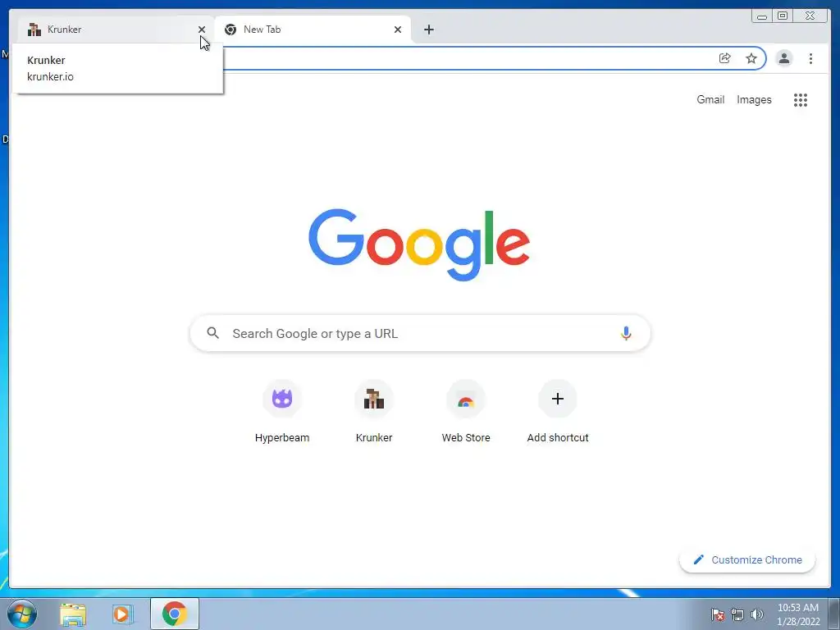Open the volume speaker tray icon
This screenshot has width=840, height=630.
click(x=757, y=614)
